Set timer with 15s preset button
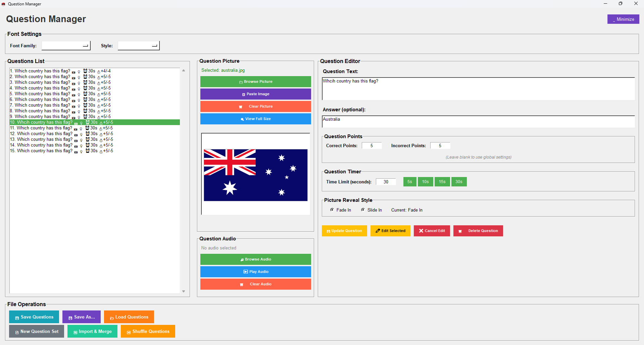This screenshot has width=644, height=345. (x=442, y=182)
